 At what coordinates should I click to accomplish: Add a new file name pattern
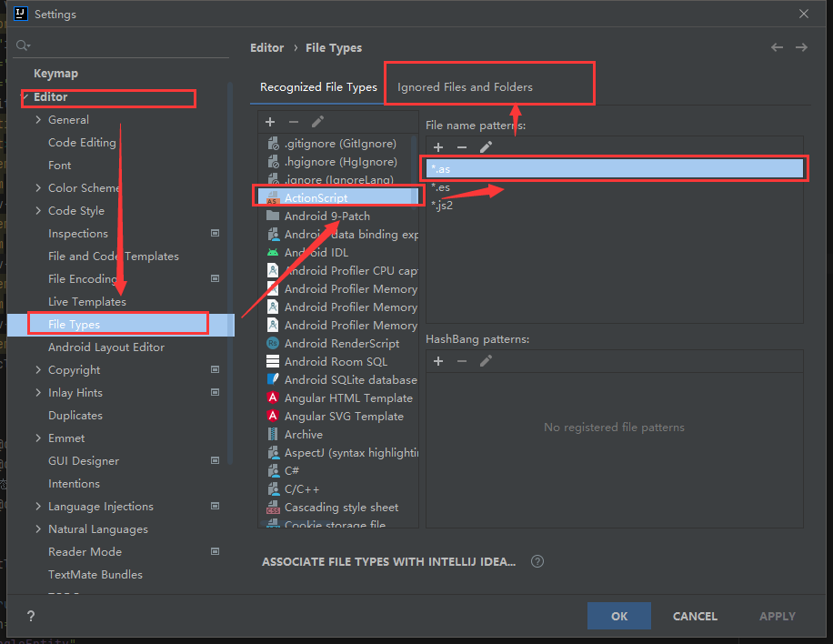pos(438,147)
